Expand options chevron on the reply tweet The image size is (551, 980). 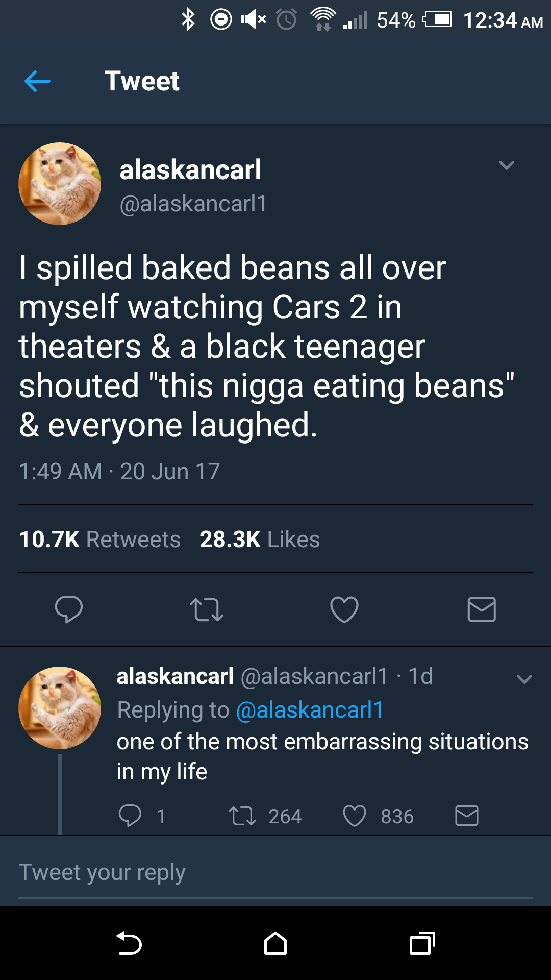point(524,679)
